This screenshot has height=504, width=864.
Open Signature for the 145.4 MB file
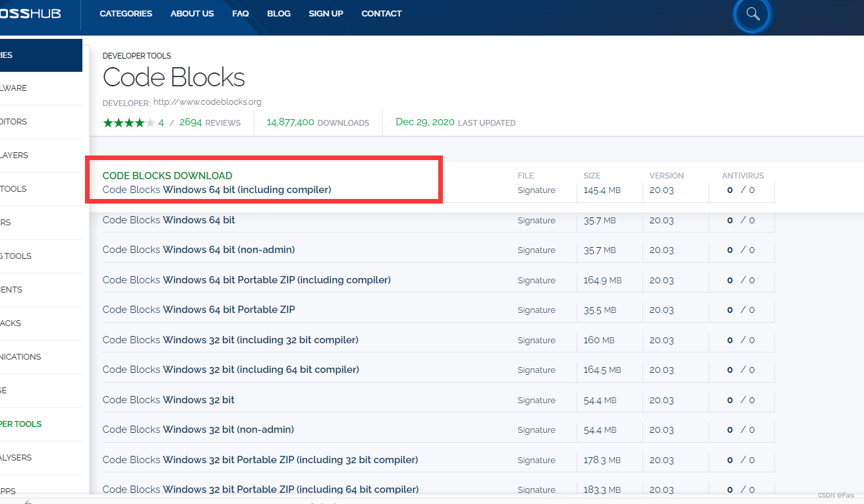[536, 190]
